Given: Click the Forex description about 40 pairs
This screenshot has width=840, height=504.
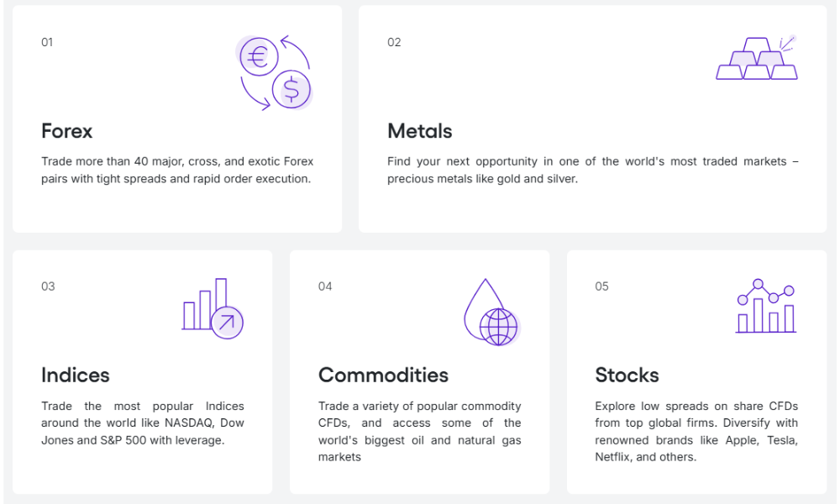Looking at the screenshot, I should coord(177,170).
